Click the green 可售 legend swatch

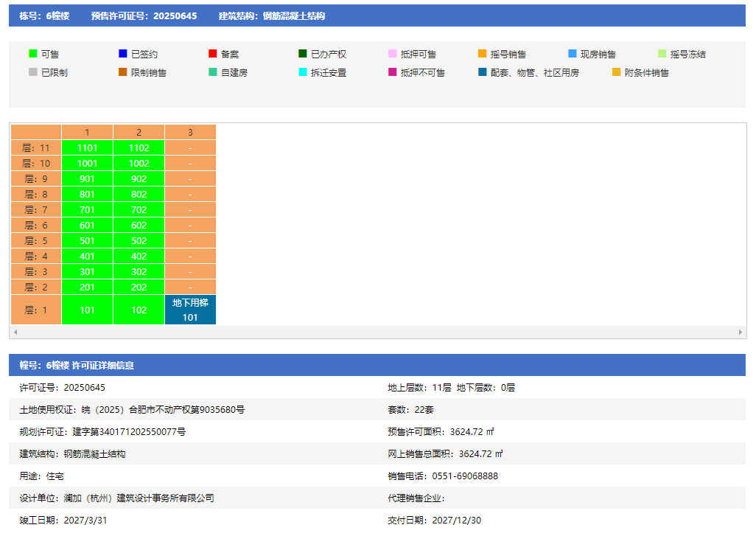click(32, 54)
